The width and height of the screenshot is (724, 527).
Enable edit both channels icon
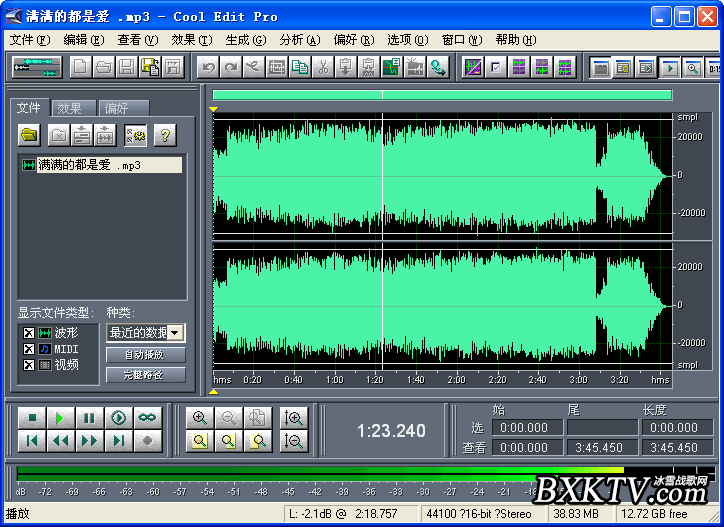[565, 67]
